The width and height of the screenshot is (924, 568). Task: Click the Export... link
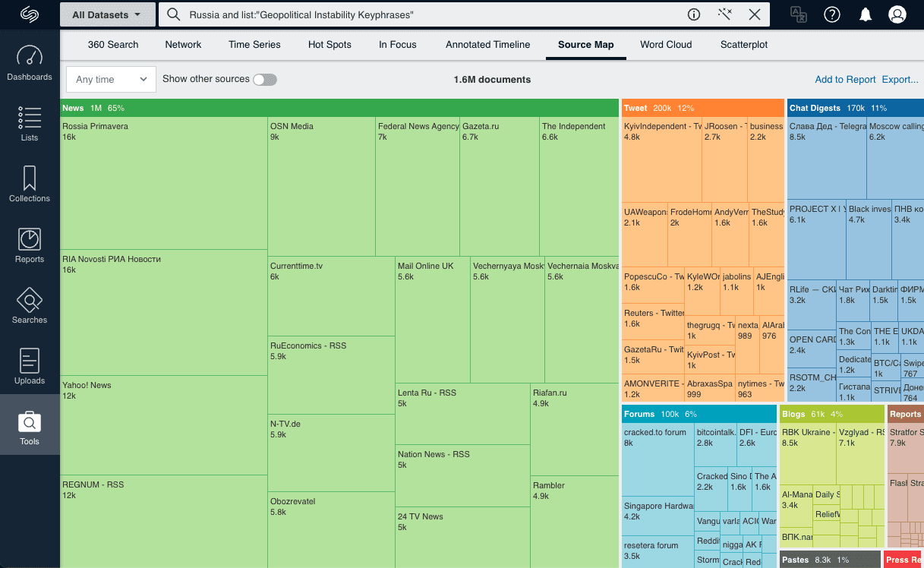(900, 80)
